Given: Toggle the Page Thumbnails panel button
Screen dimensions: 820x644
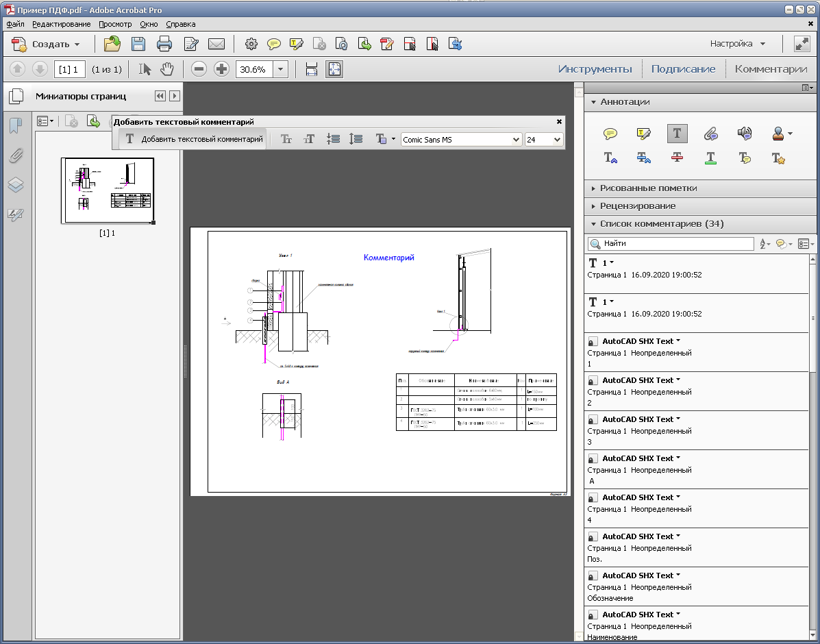Looking at the screenshot, I should click(16, 97).
